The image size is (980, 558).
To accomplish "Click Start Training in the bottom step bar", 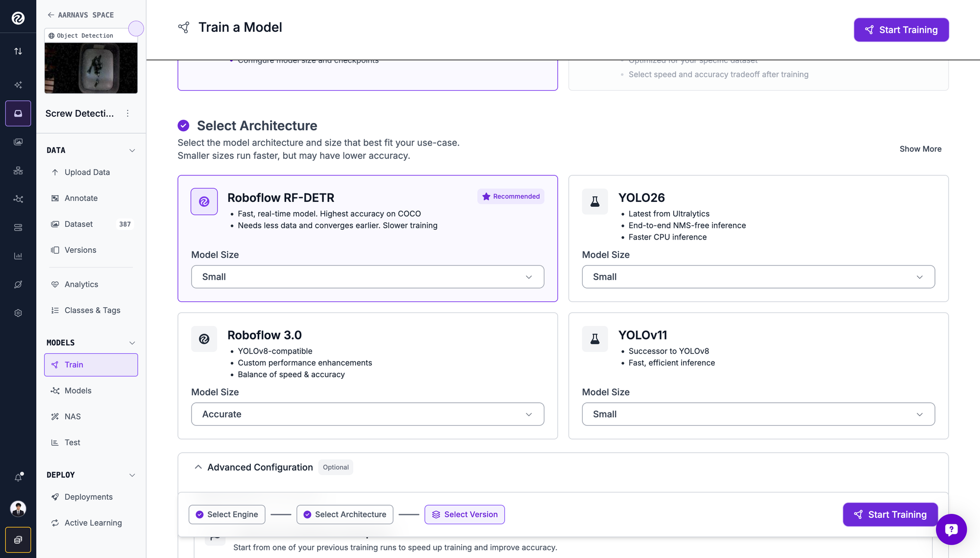I will pyautogui.click(x=890, y=514).
